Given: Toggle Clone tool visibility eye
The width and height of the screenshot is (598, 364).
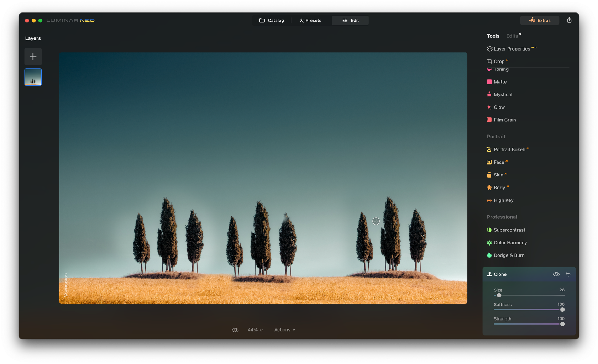Looking at the screenshot, I should pos(556,274).
